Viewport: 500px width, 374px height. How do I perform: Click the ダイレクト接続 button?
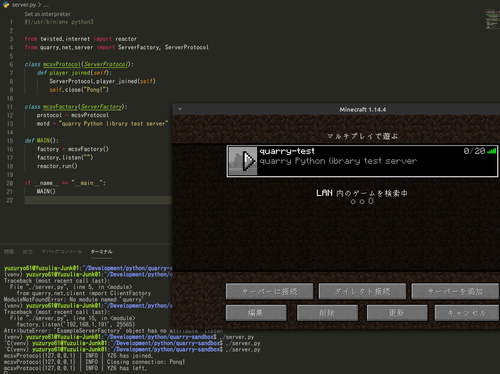(362, 292)
